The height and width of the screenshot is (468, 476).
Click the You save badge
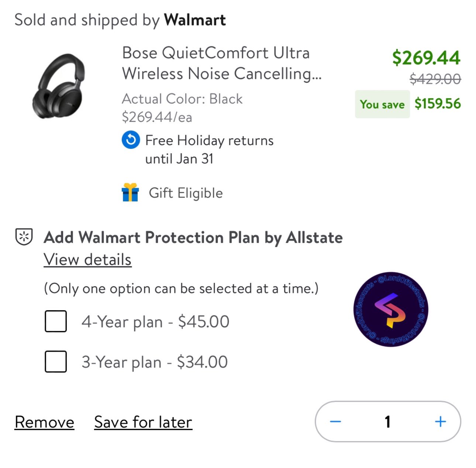pyautogui.click(x=382, y=104)
